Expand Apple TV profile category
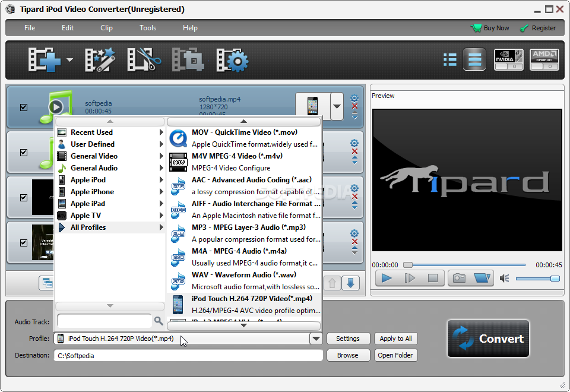This screenshot has width=570, height=392. coord(110,216)
